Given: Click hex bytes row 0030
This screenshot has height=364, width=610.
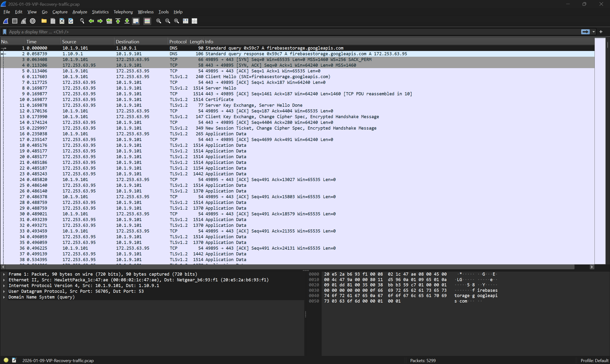Looking at the screenshot, I should click(x=385, y=290).
